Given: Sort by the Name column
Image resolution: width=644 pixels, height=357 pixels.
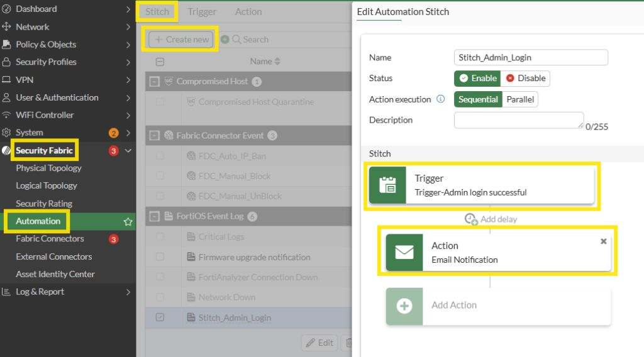Looking at the screenshot, I should (265, 61).
